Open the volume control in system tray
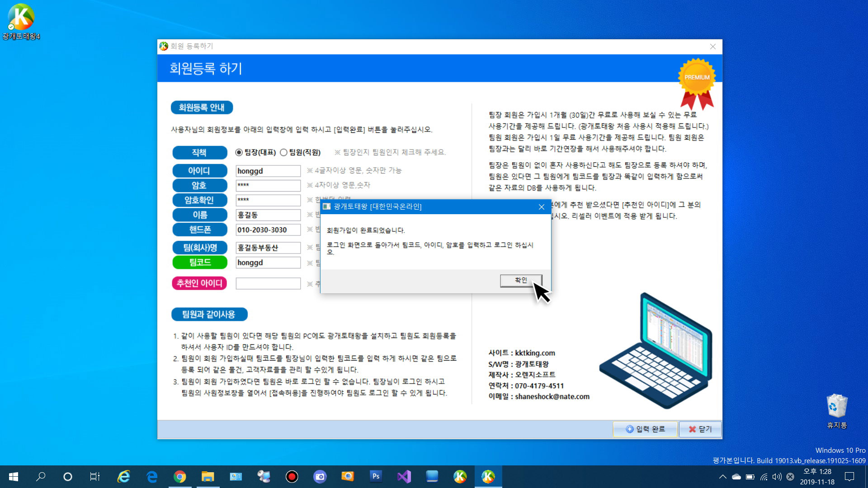 click(x=777, y=477)
